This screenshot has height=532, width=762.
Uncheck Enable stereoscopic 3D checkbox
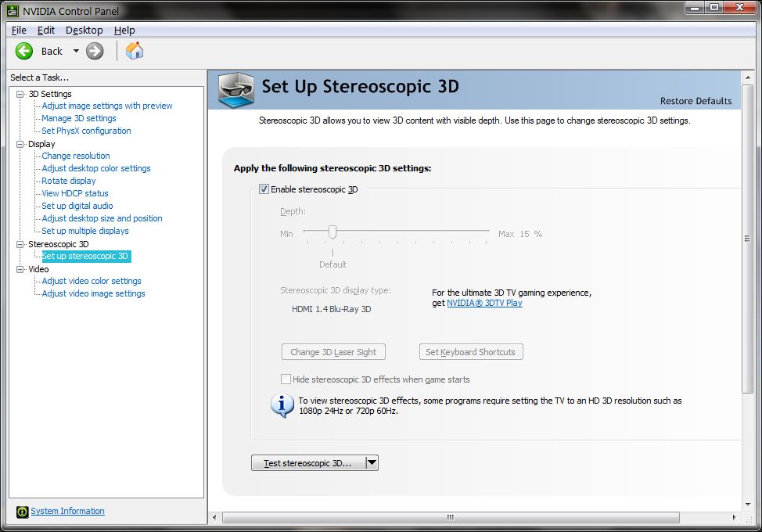264,189
